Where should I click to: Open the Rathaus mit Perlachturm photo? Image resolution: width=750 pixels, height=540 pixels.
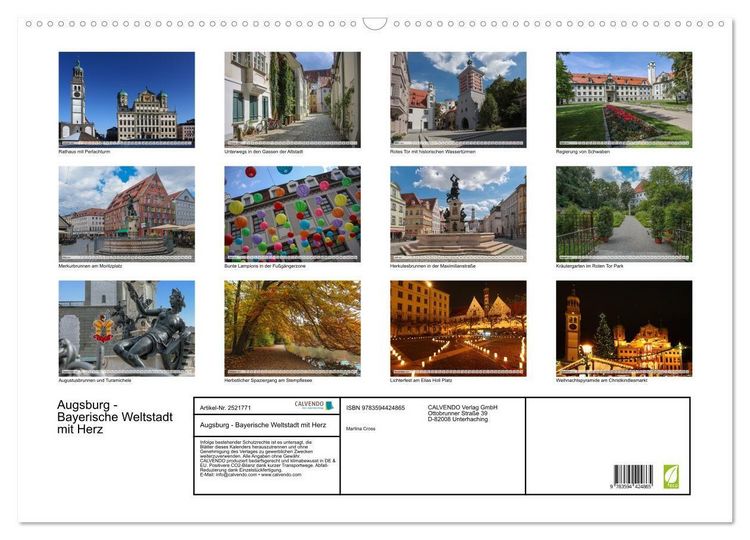point(127,99)
